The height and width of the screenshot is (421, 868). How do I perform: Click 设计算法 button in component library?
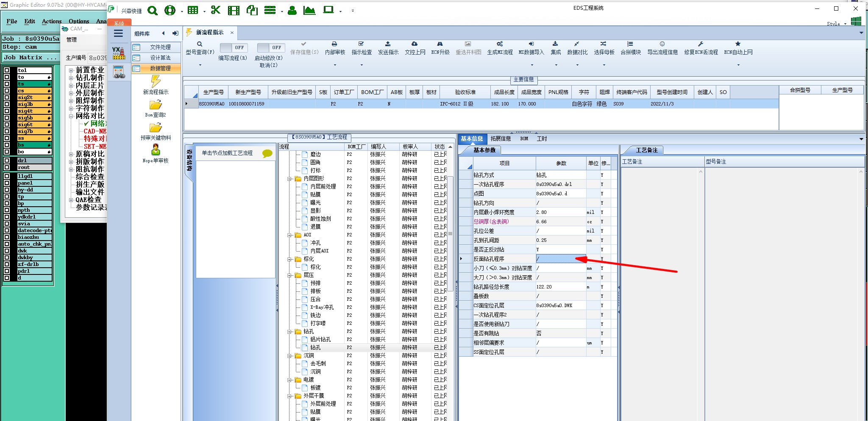tap(156, 58)
